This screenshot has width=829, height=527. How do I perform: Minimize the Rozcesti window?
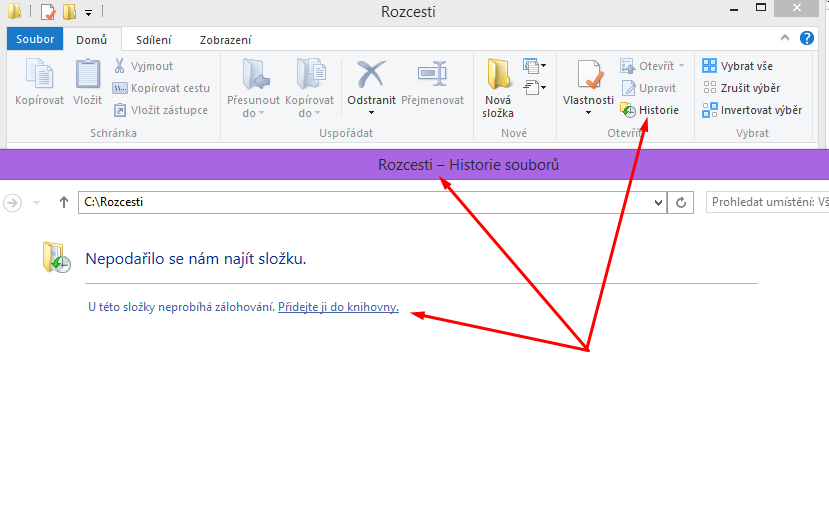point(734,9)
